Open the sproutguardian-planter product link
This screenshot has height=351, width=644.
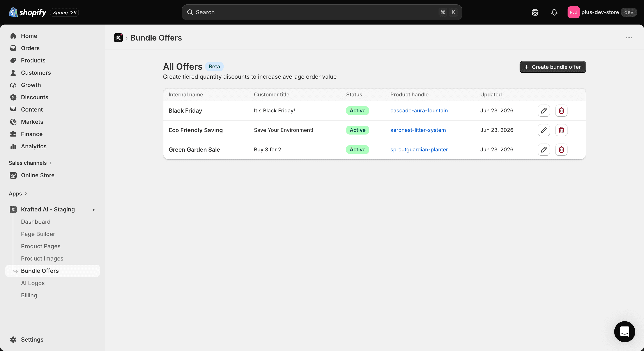coord(419,149)
